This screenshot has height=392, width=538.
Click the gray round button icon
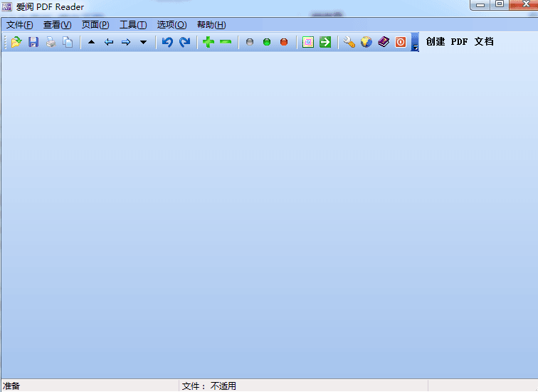pos(250,42)
